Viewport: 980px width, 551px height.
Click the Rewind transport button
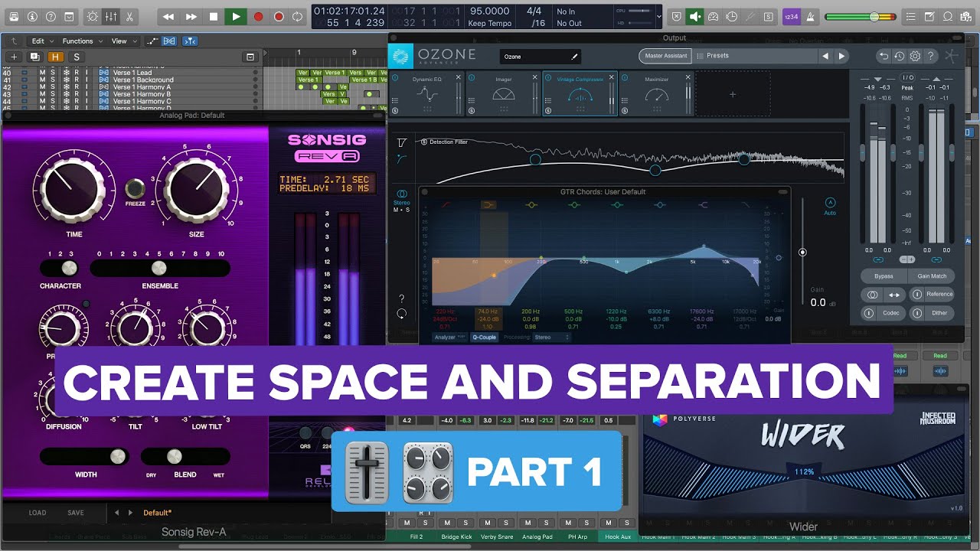(168, 16)
